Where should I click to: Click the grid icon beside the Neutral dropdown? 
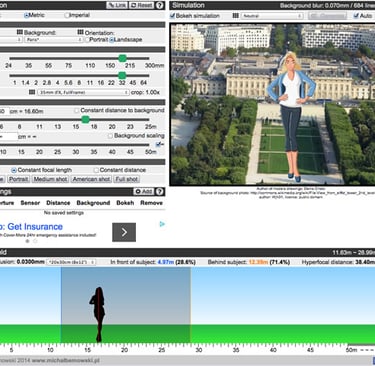(x=235, y=16)
